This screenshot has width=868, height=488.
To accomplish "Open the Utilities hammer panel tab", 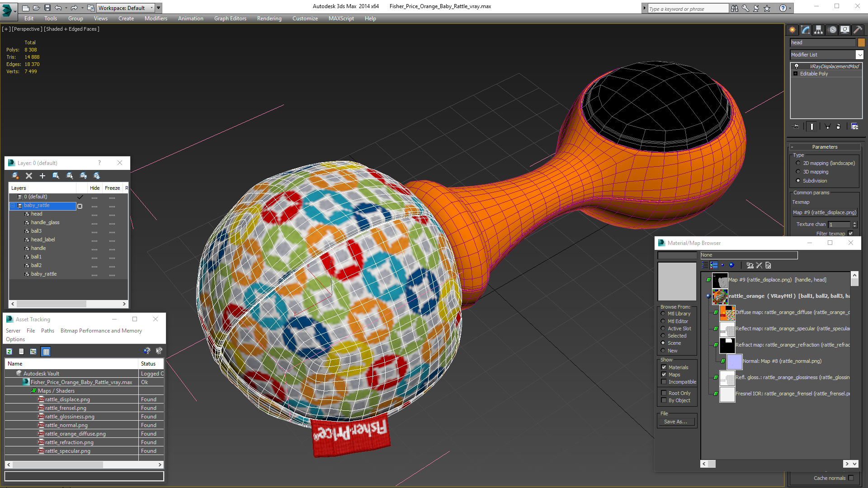I will tap(858, 30).
